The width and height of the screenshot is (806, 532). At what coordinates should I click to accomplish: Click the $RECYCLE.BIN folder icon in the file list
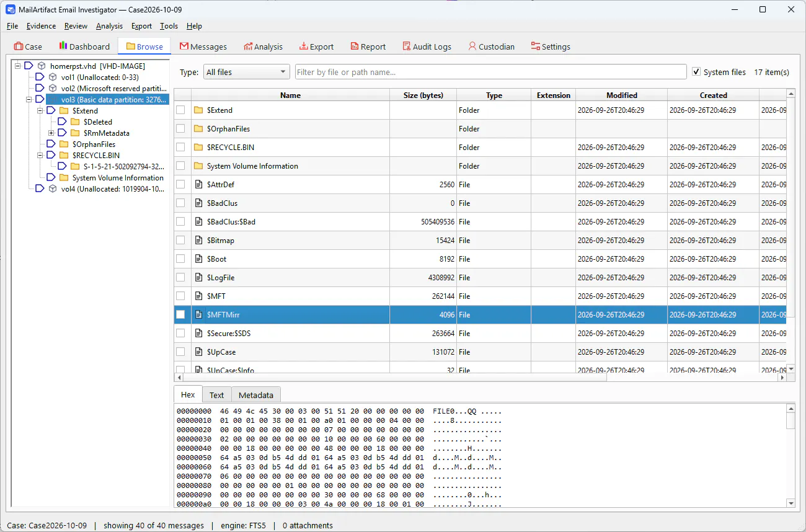click(x=199, y=148)
